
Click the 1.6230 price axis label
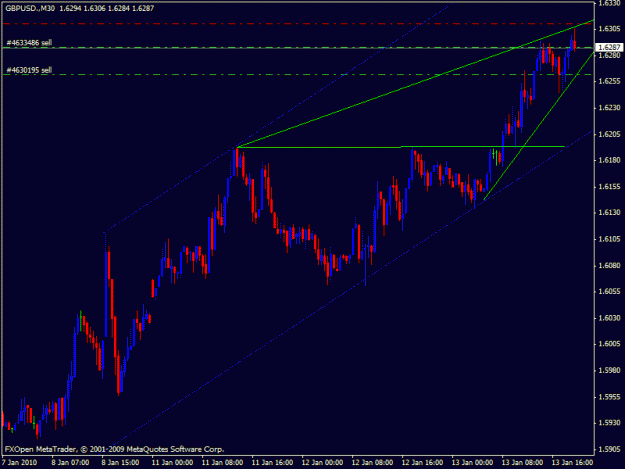609,108
